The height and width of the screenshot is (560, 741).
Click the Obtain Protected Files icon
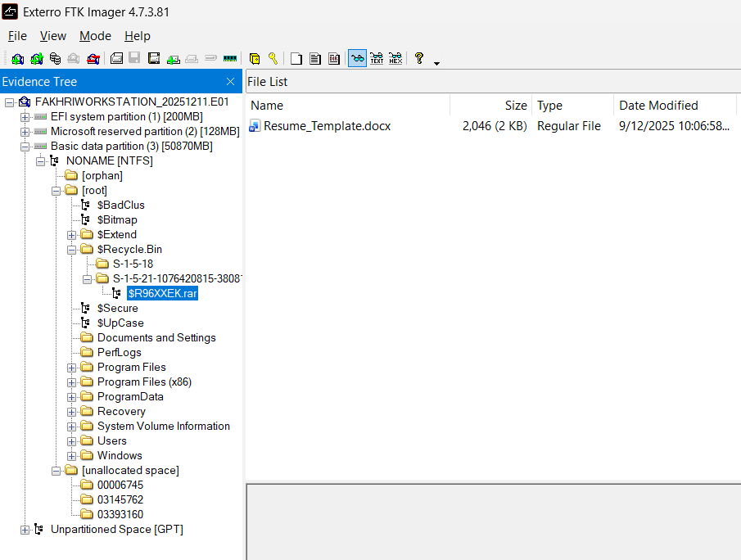[255, 59]
